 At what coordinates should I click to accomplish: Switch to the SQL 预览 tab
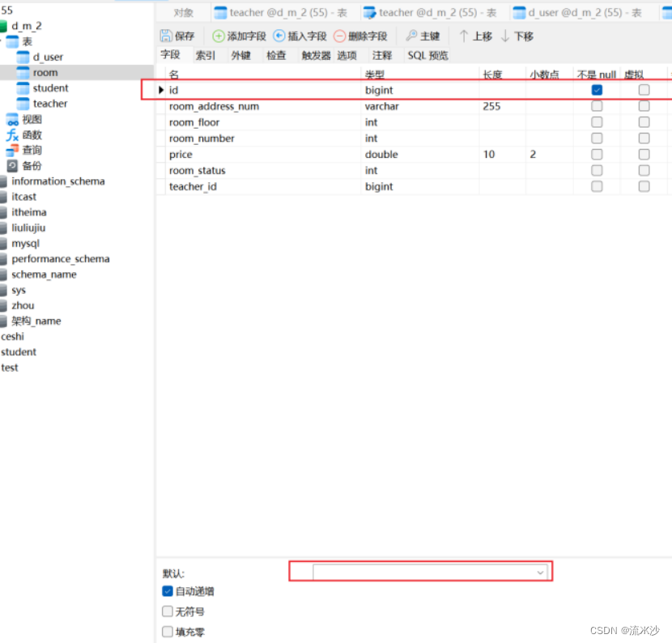coord(426,55)
